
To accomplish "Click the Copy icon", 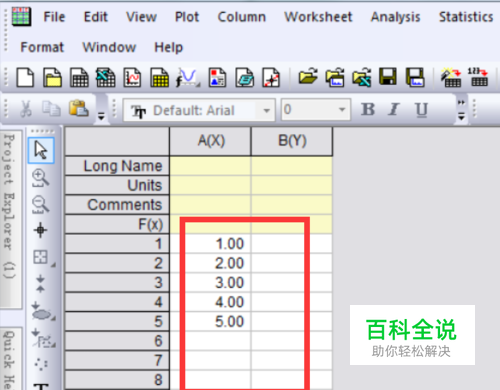I will click(51, 109).
